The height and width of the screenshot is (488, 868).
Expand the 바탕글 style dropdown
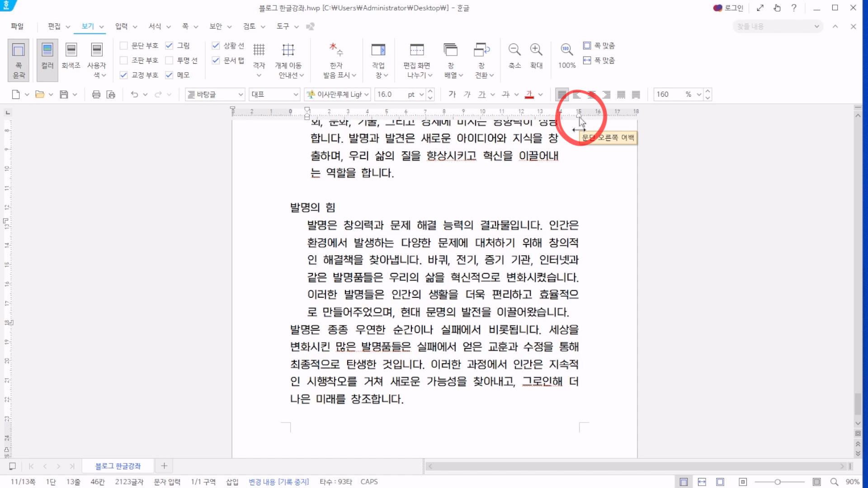point(241,94)
